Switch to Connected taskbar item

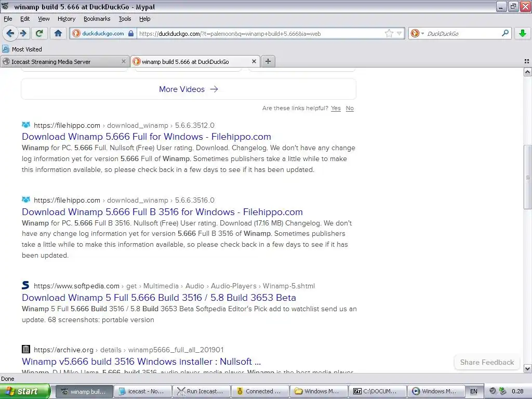[260, 391]
